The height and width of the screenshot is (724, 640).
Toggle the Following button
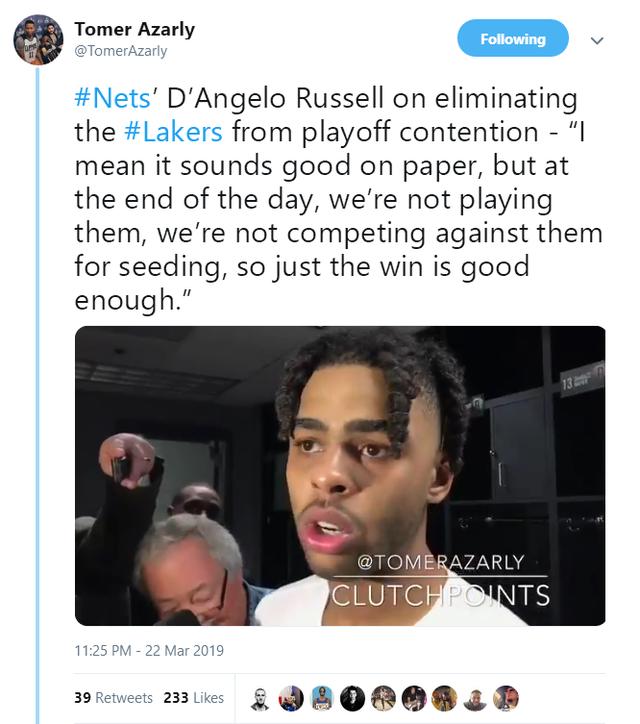tap(513, 38)
